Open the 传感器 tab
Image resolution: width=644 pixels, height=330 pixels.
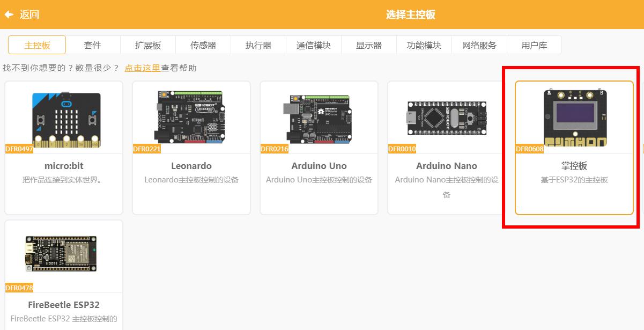point(203,45)
